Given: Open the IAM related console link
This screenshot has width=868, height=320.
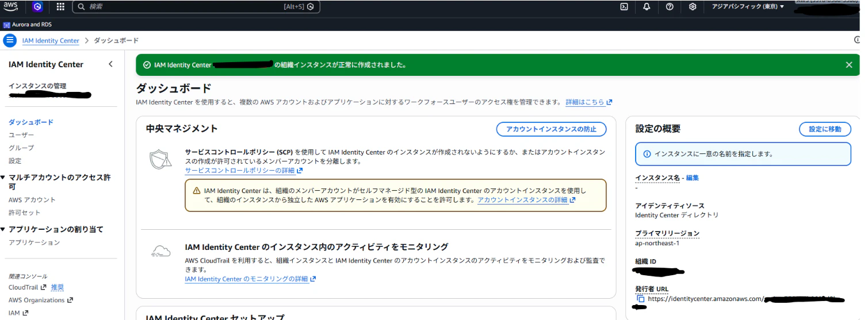Looking at the screenshot, I should [18, 313].
